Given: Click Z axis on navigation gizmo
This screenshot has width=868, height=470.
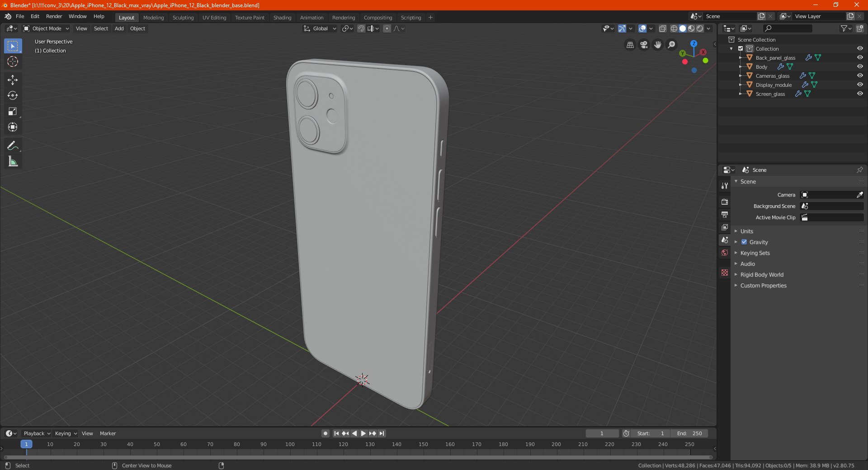Looking at the screenshot, I should tap(693, 43).
